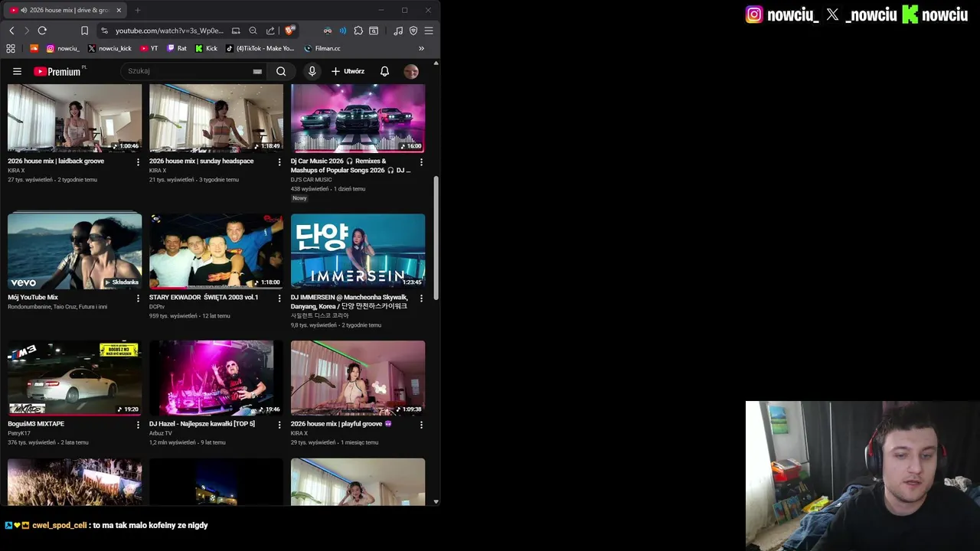Open options for playful groove video
The width and height of the screenshot is (980, 551).
point(420,425)
